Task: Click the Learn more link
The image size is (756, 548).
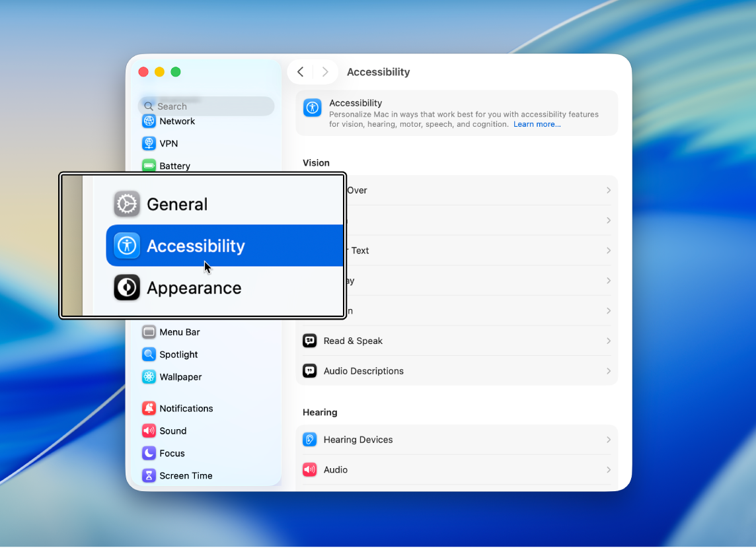Action: point(537,124)
